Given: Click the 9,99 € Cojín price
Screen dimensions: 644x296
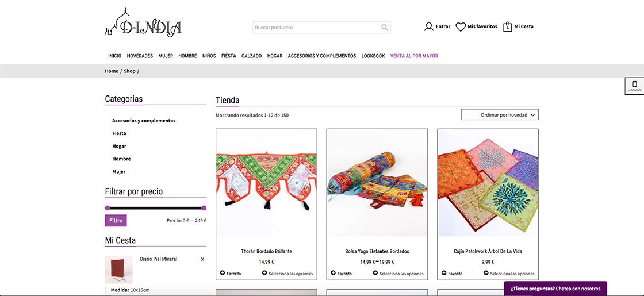Looking at the screenshot, I should 488,262.
